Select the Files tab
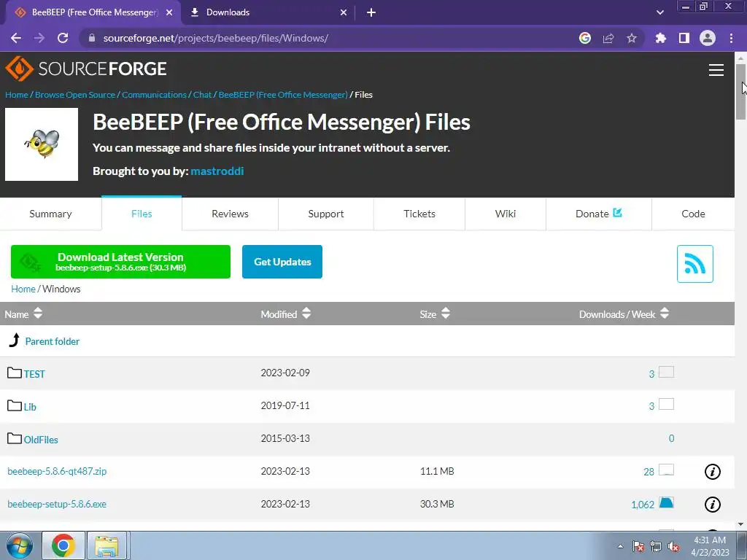The width and height of the screenshot is (747, 560). pyautogui.click(x=142, y=214)
